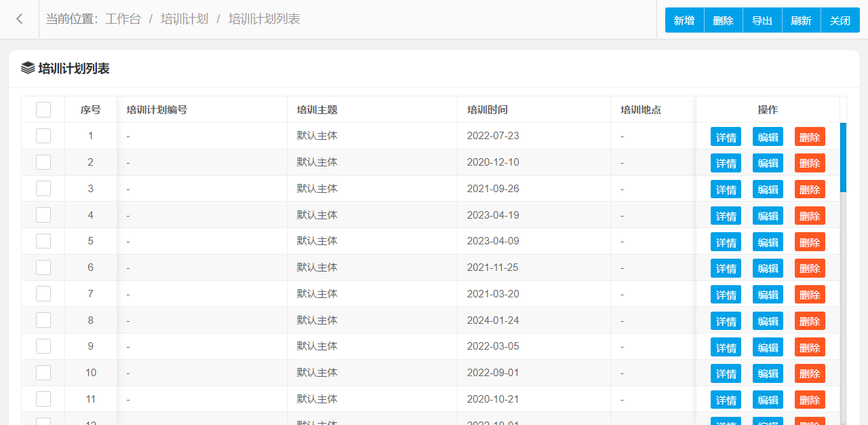This screenshot has width=868, height=425.
Task: Click the 培训时间 column header
Action: point(488,109)
